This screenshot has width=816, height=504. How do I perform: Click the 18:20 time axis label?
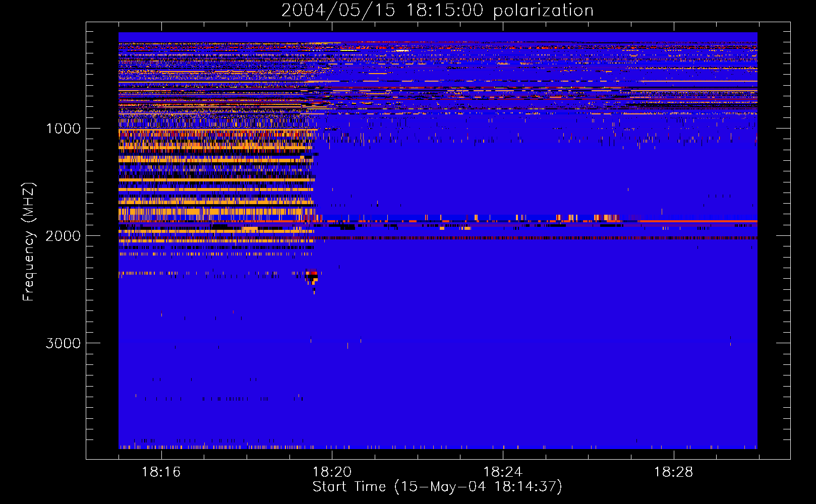pos(332,472)
